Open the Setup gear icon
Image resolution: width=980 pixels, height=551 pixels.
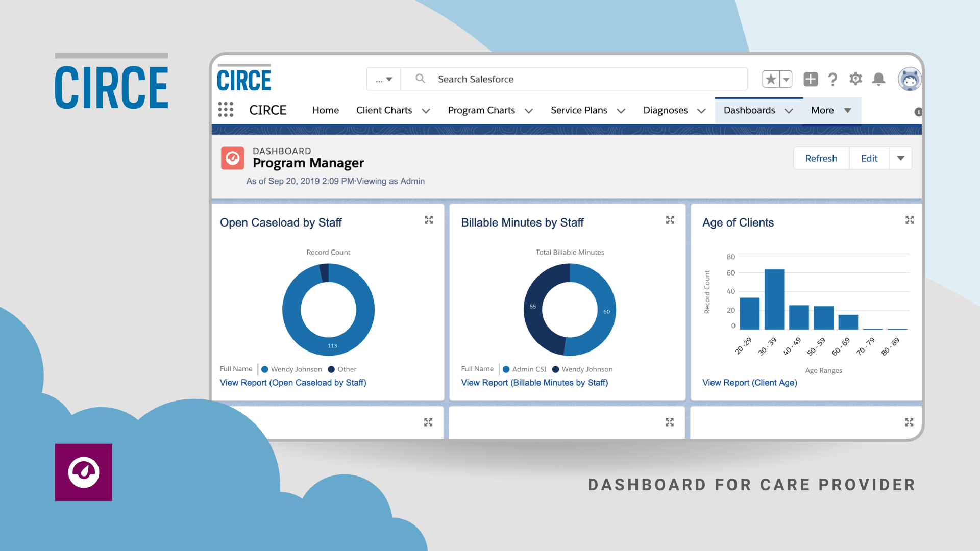[x=855, y=79]
